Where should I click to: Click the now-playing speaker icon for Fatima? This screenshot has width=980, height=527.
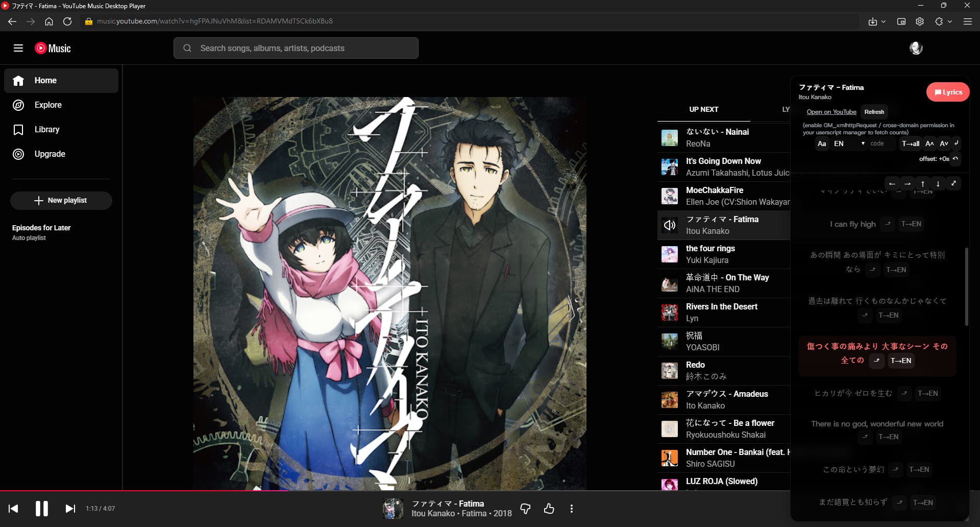(x=670, y=225)
